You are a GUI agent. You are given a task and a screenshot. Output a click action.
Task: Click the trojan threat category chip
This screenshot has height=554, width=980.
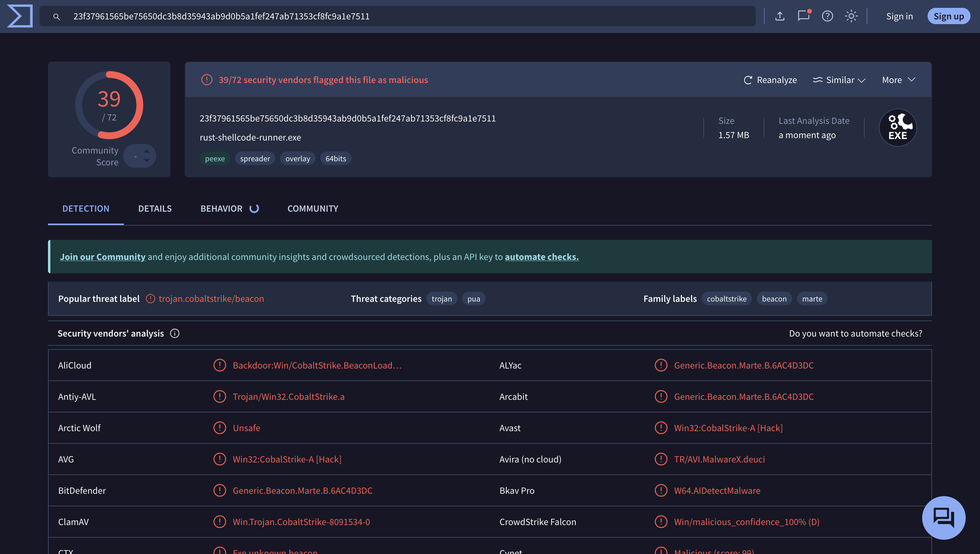click(442, 299)
